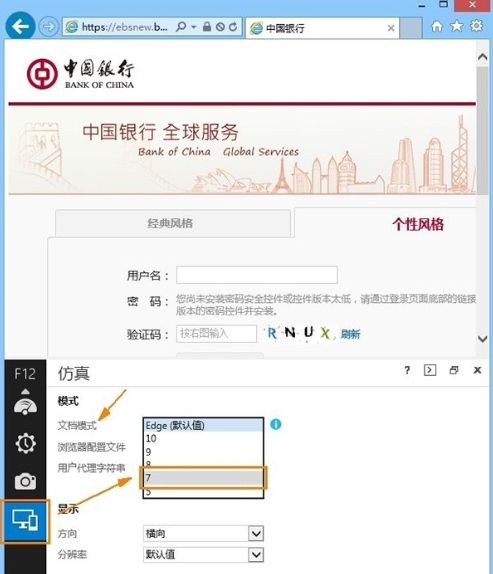This screenshot has height=574, width=493.
Task: Open the UI responsiveness clock-gear icon
Action: pos(26,443)
